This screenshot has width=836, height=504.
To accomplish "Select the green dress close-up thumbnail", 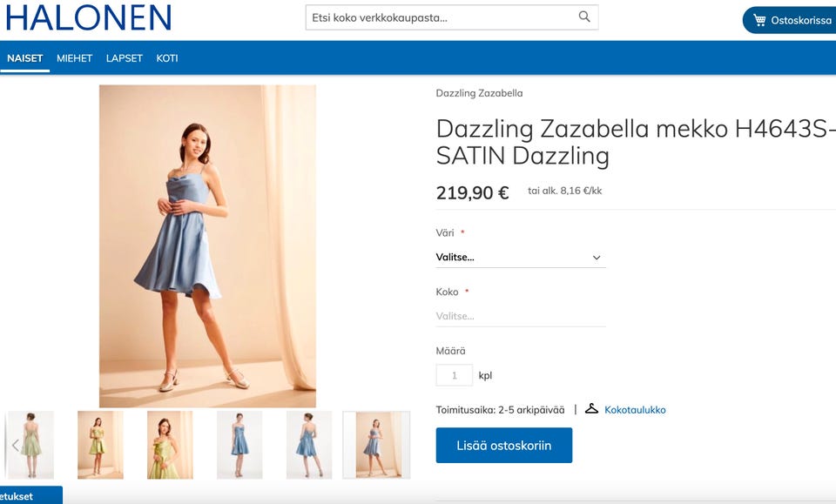I will (170, 445).
